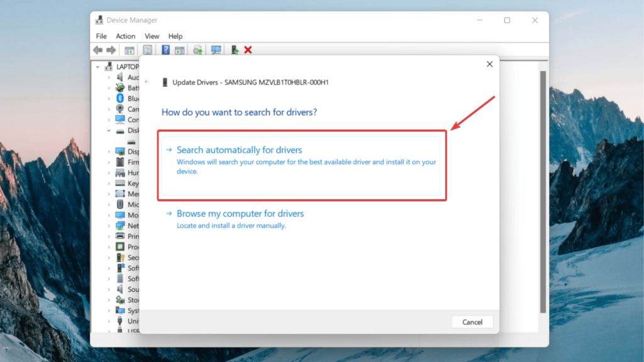Click the red Uninstall device toolbar icon
This screenshot has height=362, width=644.
click(x=248, y=50)
